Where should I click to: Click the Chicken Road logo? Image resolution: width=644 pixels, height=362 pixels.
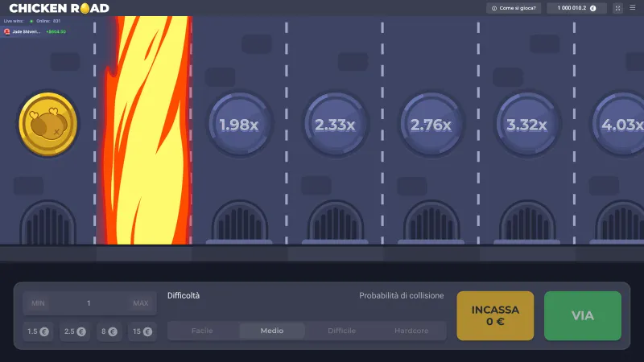point(59,8)
